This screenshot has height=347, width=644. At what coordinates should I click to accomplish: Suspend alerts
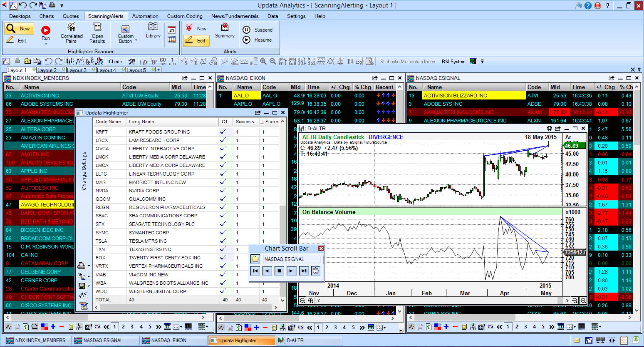coord(258,30)
